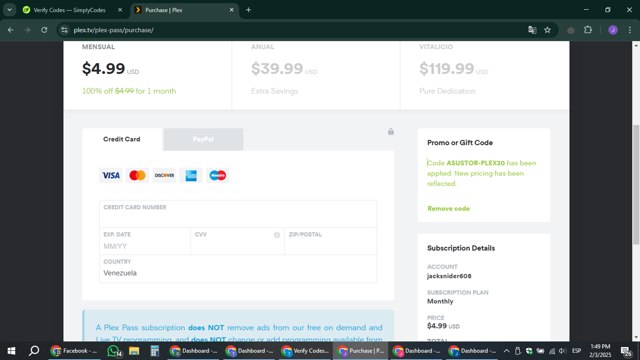View site information icon in address bar
The height and width of the screenshot is (360, 640).
pos(64,30)
